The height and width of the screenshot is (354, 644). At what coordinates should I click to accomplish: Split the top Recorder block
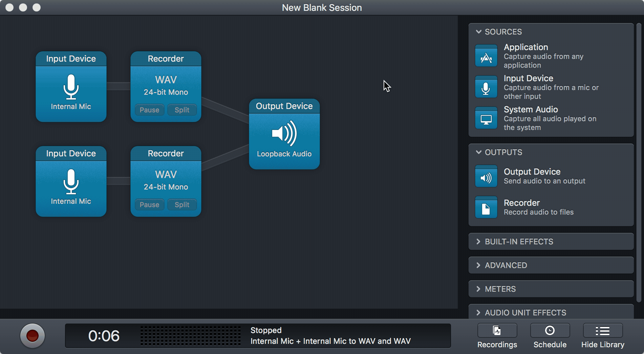click(182, 110)
